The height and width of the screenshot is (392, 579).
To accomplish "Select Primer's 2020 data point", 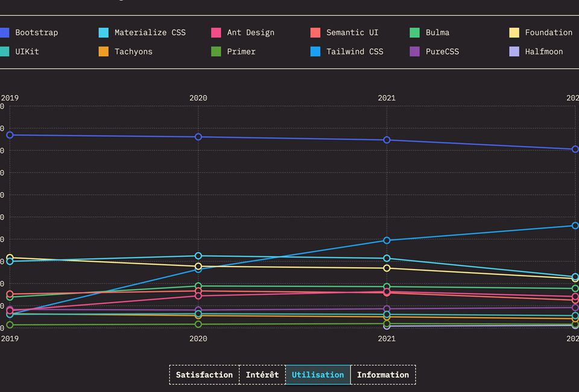I will (x=198, y=324).
